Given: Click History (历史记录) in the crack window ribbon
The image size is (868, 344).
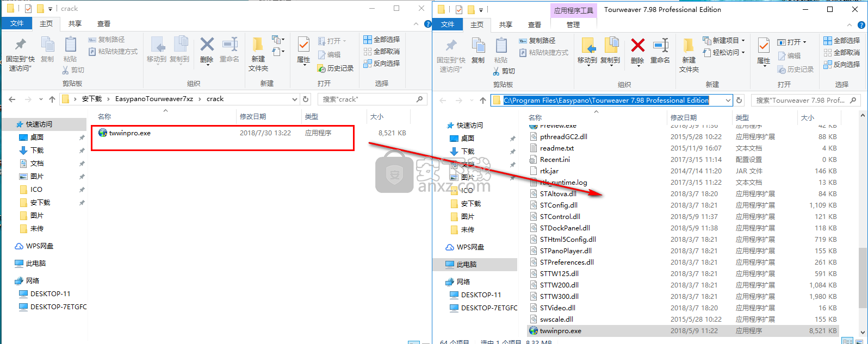Looking at the screenshot, I should (336, 68).
